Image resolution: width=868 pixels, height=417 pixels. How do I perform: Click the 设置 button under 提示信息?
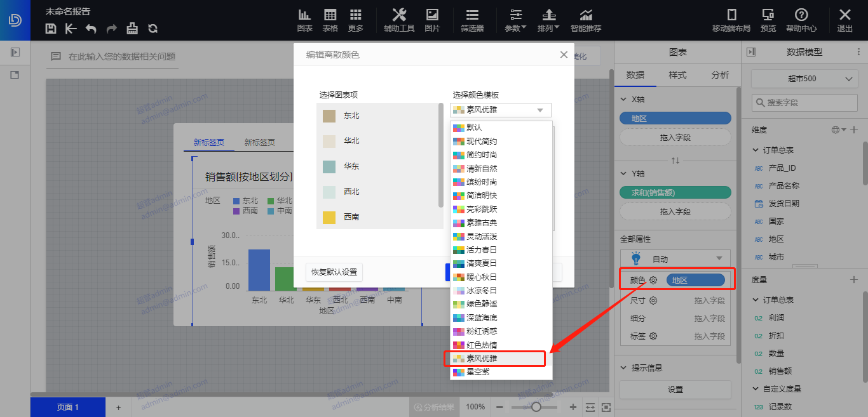pos(675,390)
